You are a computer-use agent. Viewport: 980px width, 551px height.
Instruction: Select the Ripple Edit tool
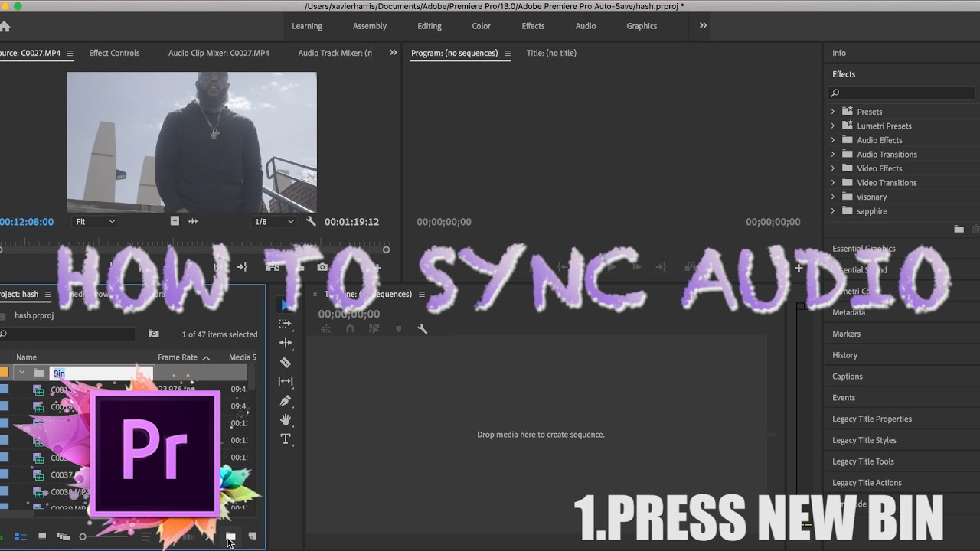pos(286,343)
